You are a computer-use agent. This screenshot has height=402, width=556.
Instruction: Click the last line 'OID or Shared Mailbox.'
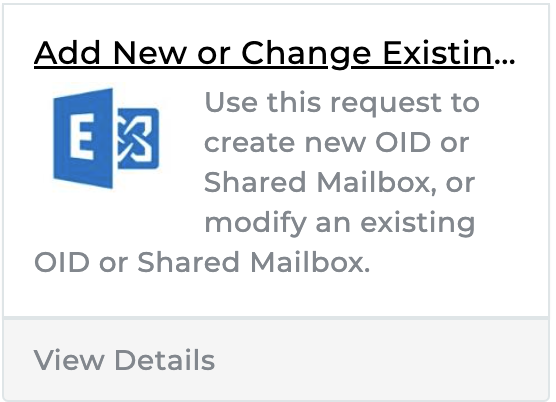point(202,262)
